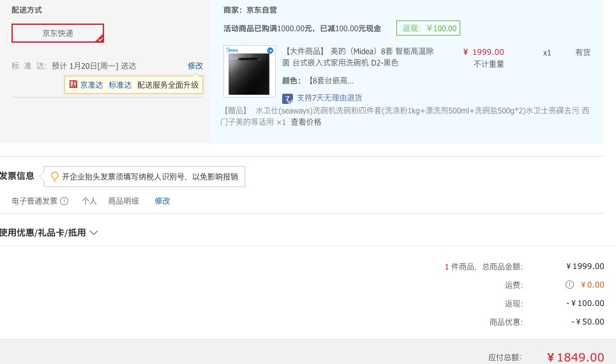The height and width of the screenshot is (364, 616).
Task: Click the 商家：京东自营 merchant label
Action: (x=250, y=10)
